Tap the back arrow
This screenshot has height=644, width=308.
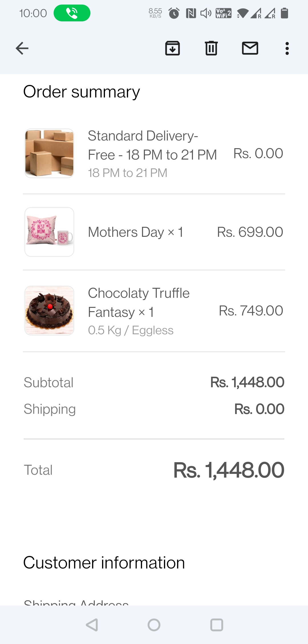point(22,48)
